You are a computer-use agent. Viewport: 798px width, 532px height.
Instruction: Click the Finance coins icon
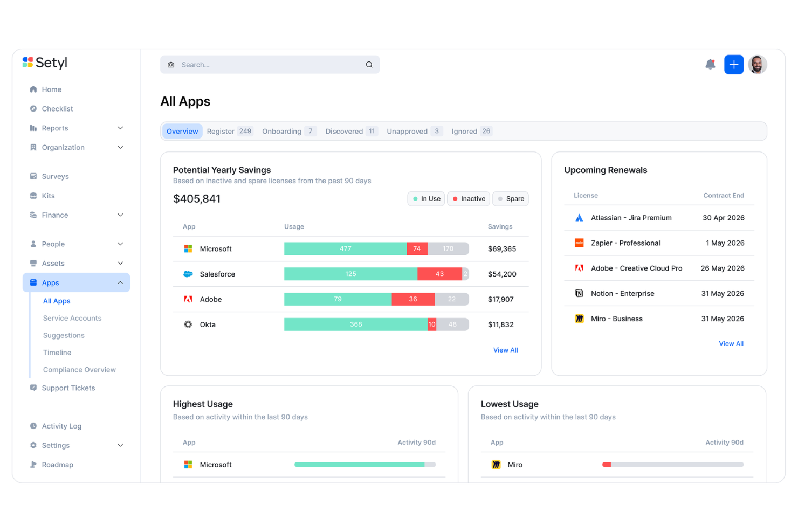(x=33, y=215)
